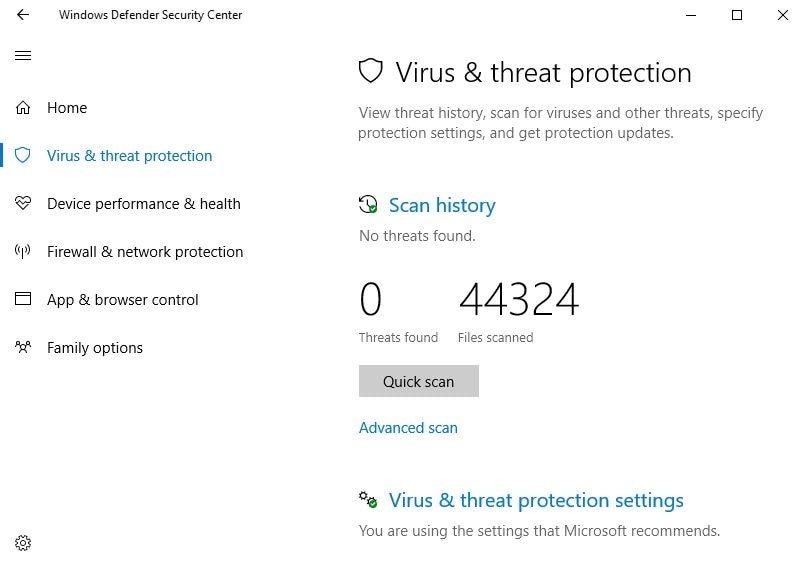The image size is (805, 570).
Task: Click the Family options people icon
Action: pos(23,348)
